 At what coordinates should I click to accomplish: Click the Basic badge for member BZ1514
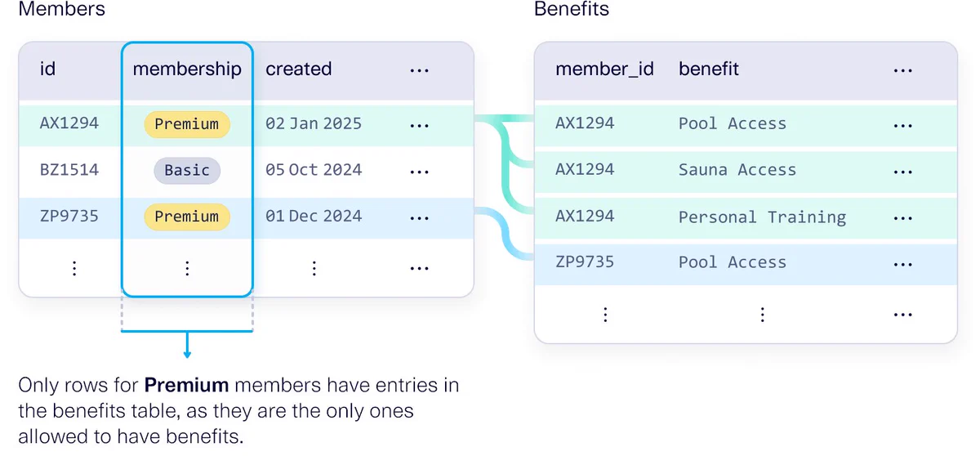(x=187, y=170)
